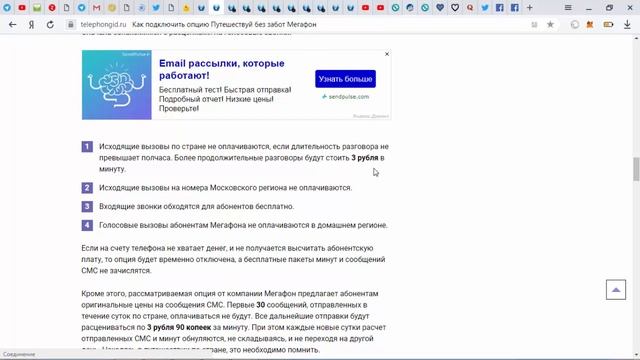Click the SendPulse brain ad image
Image resolution: width=640 pixels, height=360 pixels.
[x=117, y=85]
